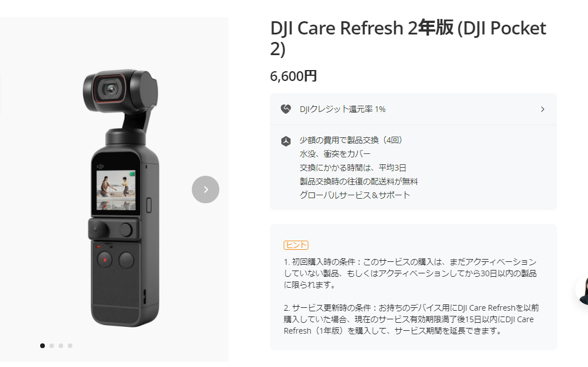Click the pocket camera's screen preview

[x=116, y=190]
